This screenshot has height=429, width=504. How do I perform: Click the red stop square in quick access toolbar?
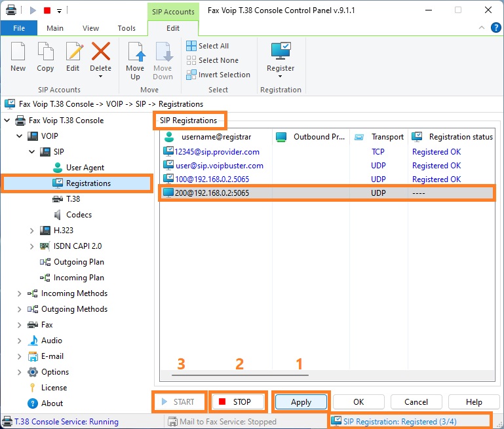pos(47,10)
